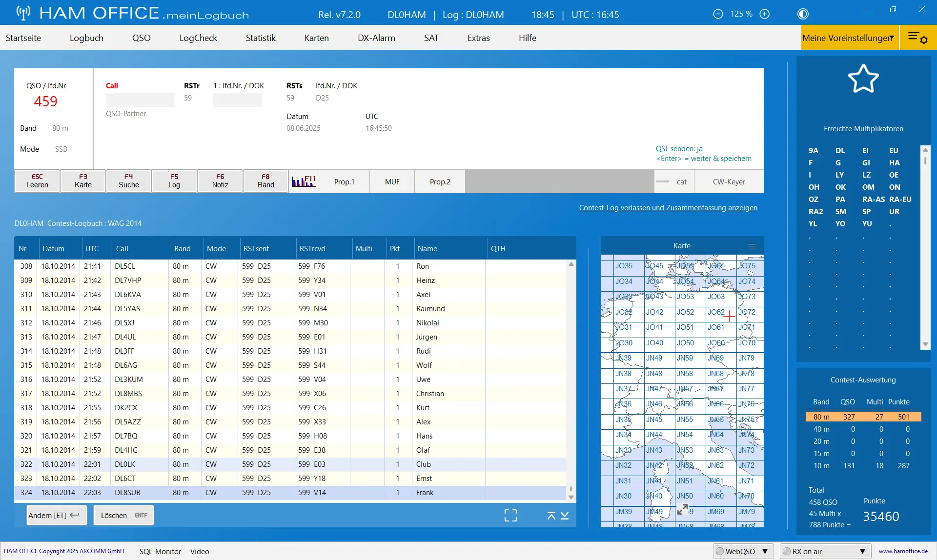This screenshot has width=937, height=560.
Task: Sort by the Name column header
Action: [450, 248]
